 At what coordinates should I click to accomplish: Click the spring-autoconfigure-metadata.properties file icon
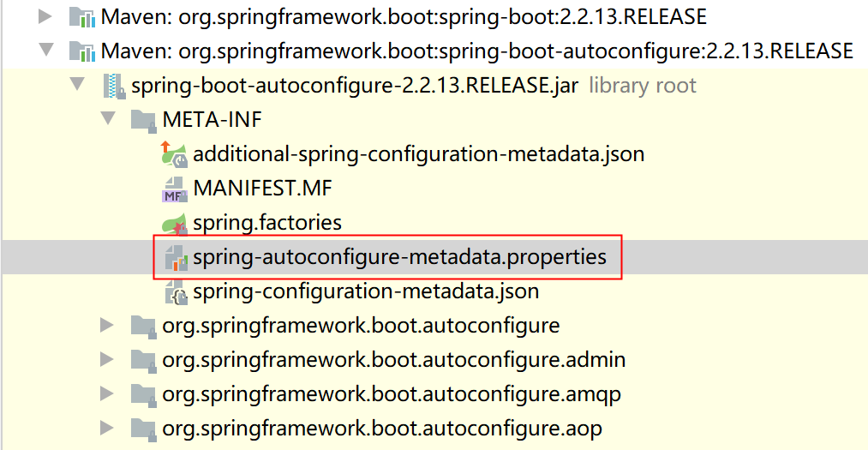(176, 257)
